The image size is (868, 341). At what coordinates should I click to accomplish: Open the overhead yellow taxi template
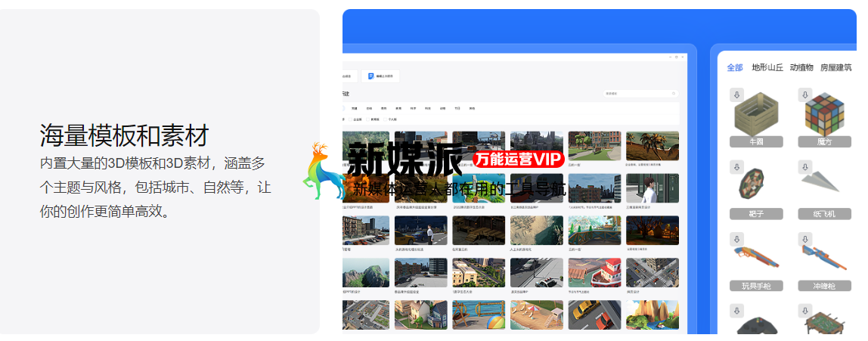click(x=594, y=315)
